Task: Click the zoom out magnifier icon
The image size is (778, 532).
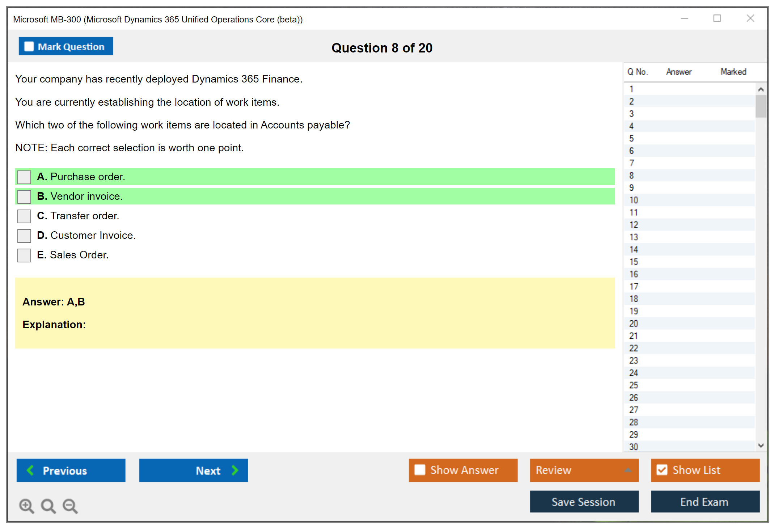Action: coord(70,506)
